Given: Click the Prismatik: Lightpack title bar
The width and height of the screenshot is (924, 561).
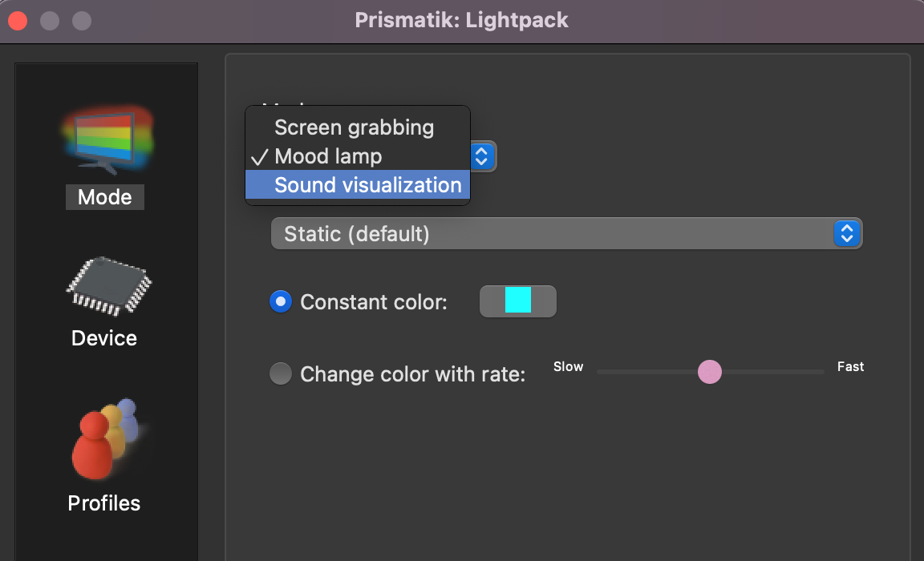Looking at the screenshot, I should click(x=462, y=20).
